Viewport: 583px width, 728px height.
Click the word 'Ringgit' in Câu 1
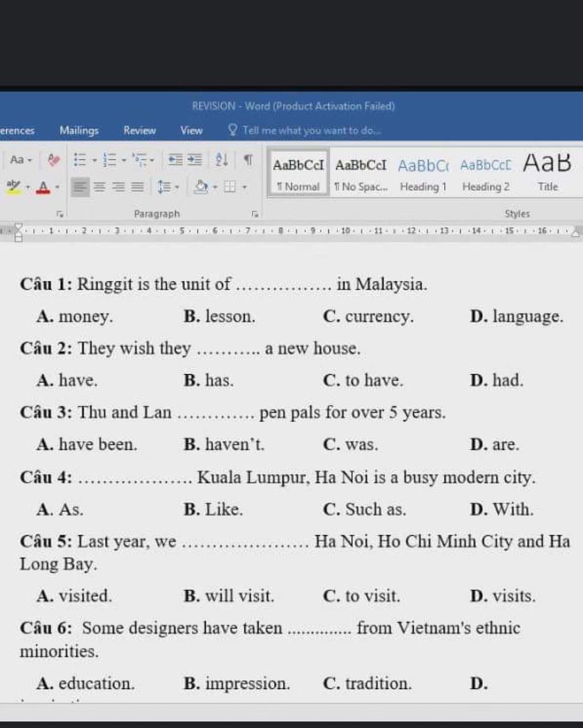[105, 284]
